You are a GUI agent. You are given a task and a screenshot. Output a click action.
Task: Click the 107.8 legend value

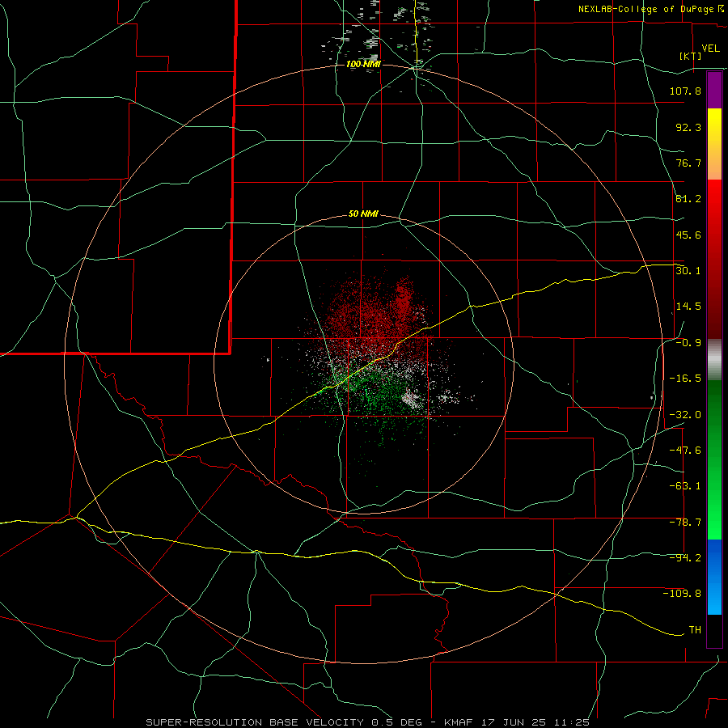tap(685, 91)
